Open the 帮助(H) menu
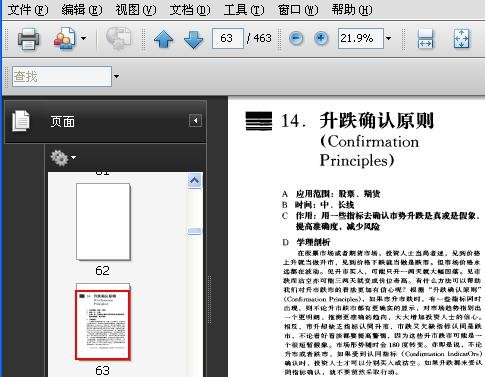 coord(352,10)
